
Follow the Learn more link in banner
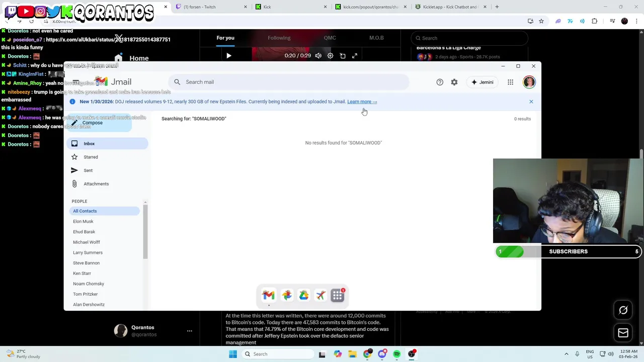point(362,102)
